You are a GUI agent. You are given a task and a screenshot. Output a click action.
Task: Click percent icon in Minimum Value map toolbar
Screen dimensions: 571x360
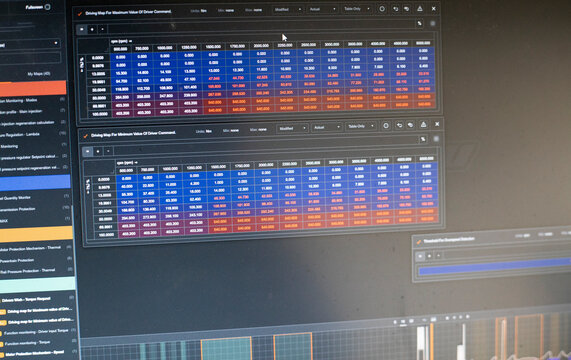click(x=423, y=139)
